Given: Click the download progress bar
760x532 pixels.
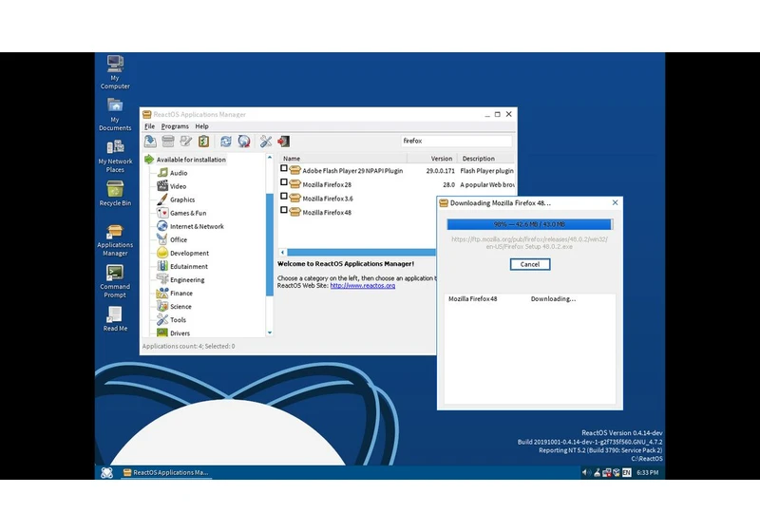Looking at the screenshot, I should [530, 224].
